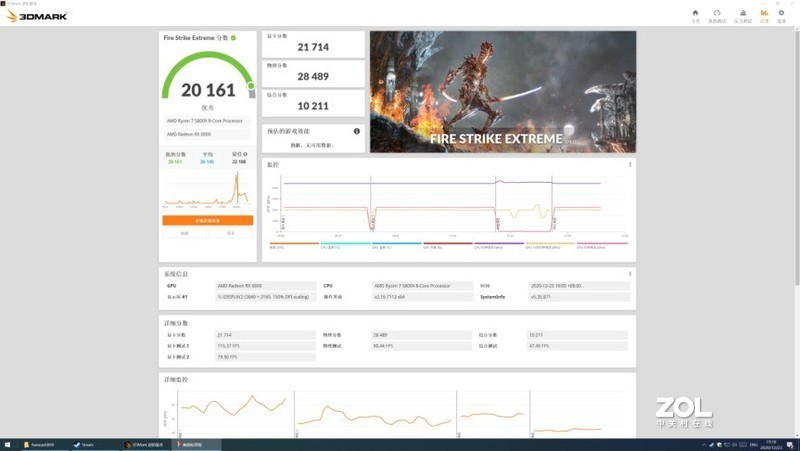Click the physics test FPS value
The image size is (800, 451).
421,346
